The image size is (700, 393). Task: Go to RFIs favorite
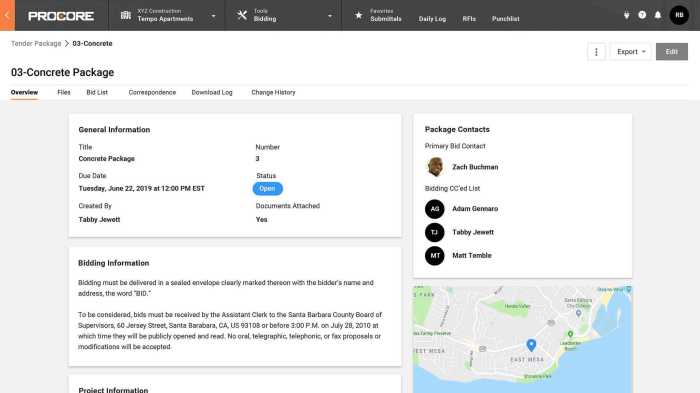469,19
